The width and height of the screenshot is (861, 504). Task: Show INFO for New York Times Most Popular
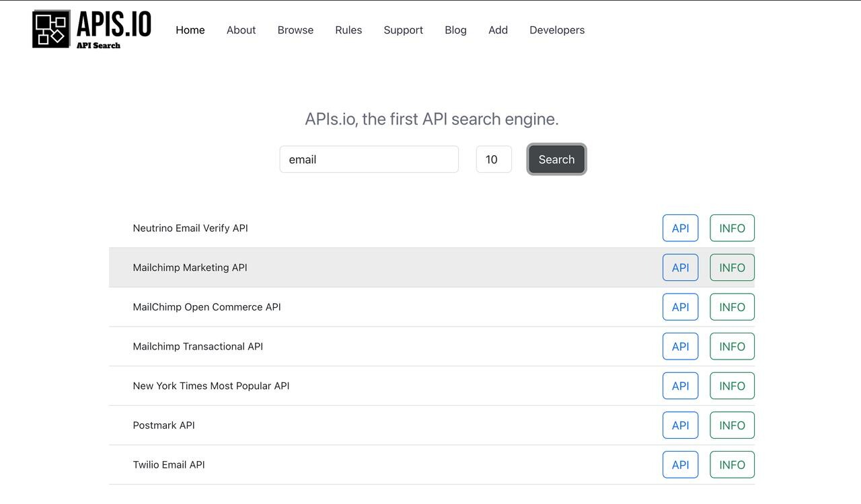(x=732, y=386)
